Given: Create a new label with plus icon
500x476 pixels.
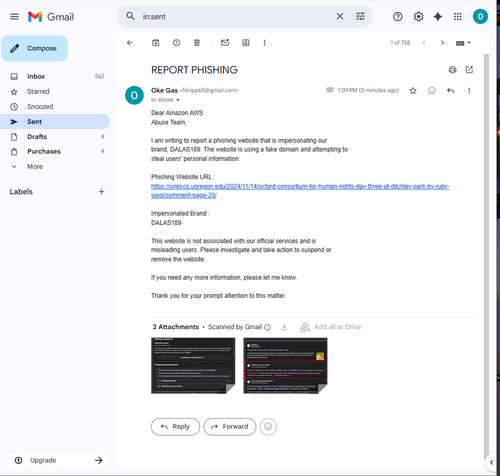Looking at the screenshot, I should pos(101,192).
